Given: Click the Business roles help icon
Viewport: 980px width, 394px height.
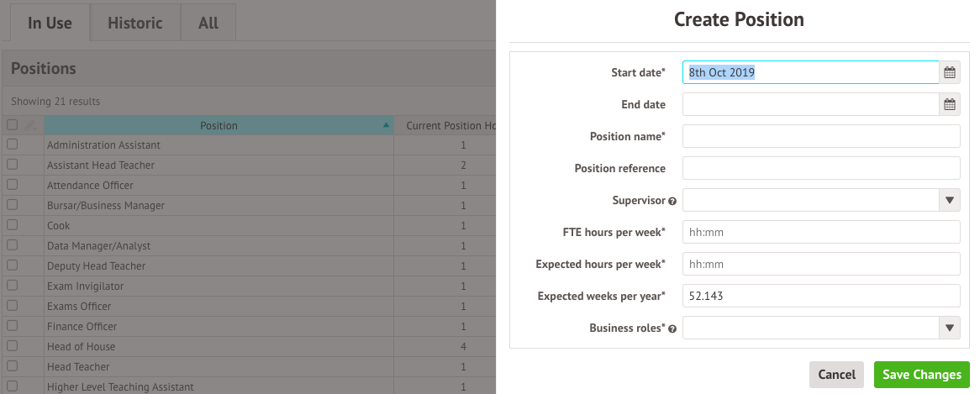Looking at the screenshot, I should 672,328.
